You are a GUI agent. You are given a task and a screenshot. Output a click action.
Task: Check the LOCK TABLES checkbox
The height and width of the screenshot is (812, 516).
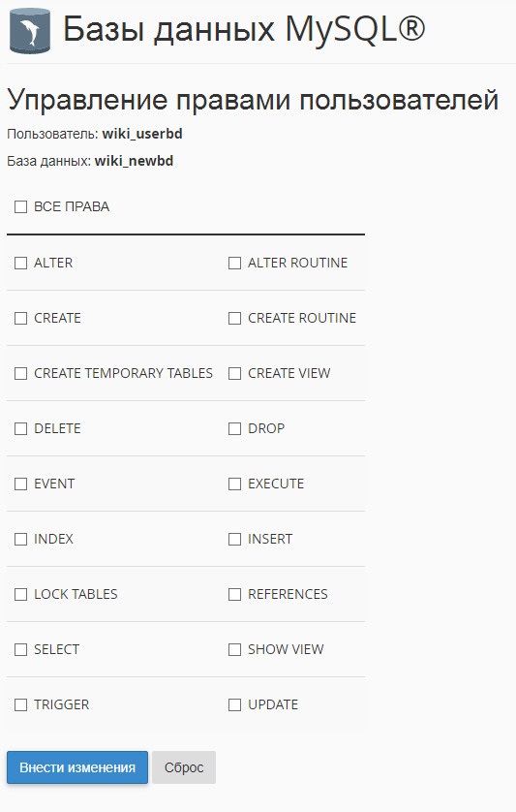(20, 594)
